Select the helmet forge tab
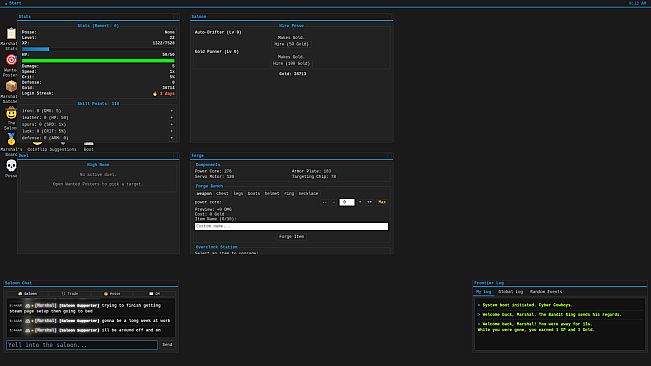 click(x=272, y=194)
